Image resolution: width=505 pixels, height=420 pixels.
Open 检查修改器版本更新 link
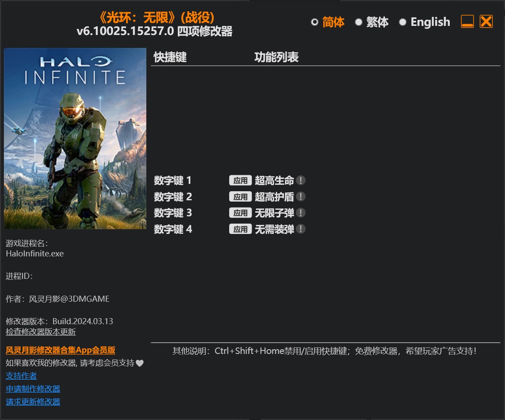coord(41,332)
